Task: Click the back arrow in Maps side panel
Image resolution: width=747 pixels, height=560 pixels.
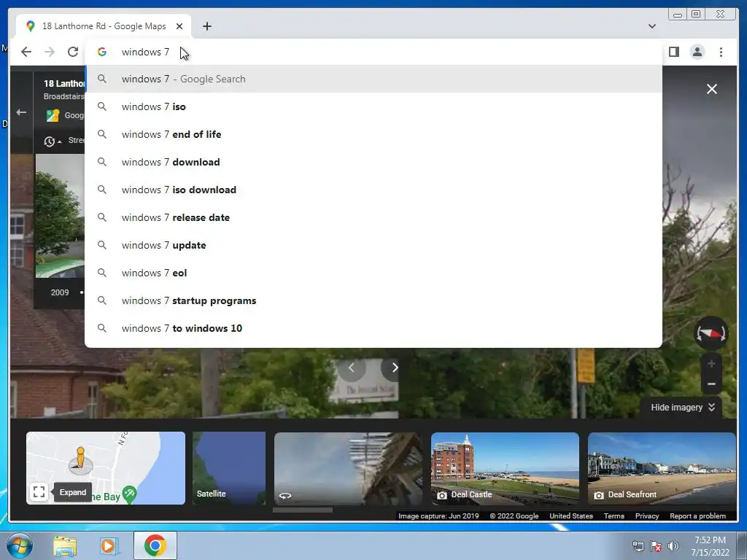Action: (21, 112)
